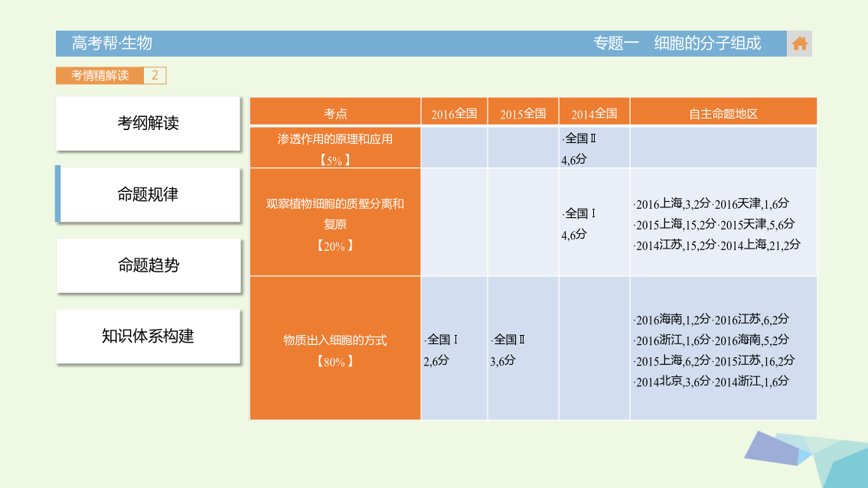Select the 命题规律 section button
868x488 pixels.
148,194
